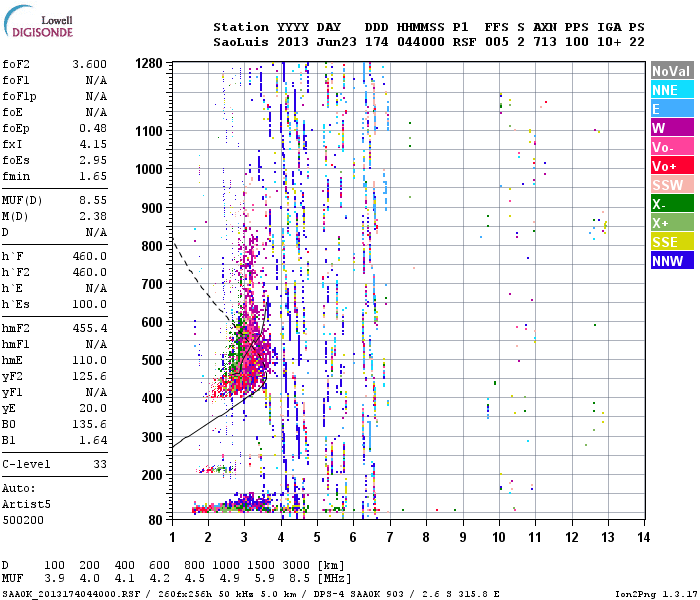Click the MUF value 3.9 at 100 km
The image size is (700, 600).
tap(54, 578)
